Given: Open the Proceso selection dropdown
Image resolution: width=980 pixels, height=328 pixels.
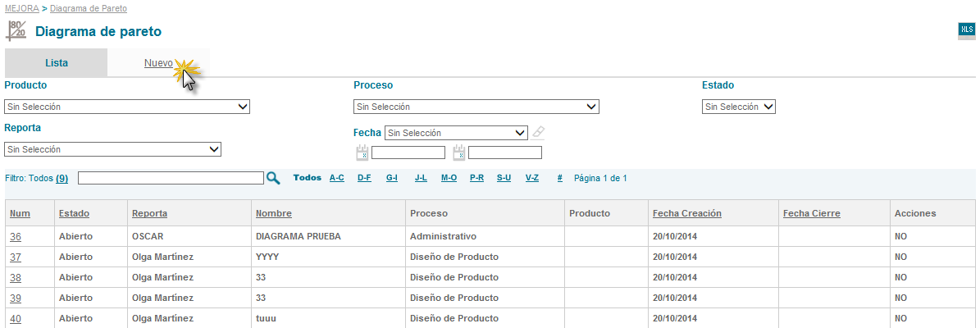Looking at the screenshot, I should click(476, 107).
